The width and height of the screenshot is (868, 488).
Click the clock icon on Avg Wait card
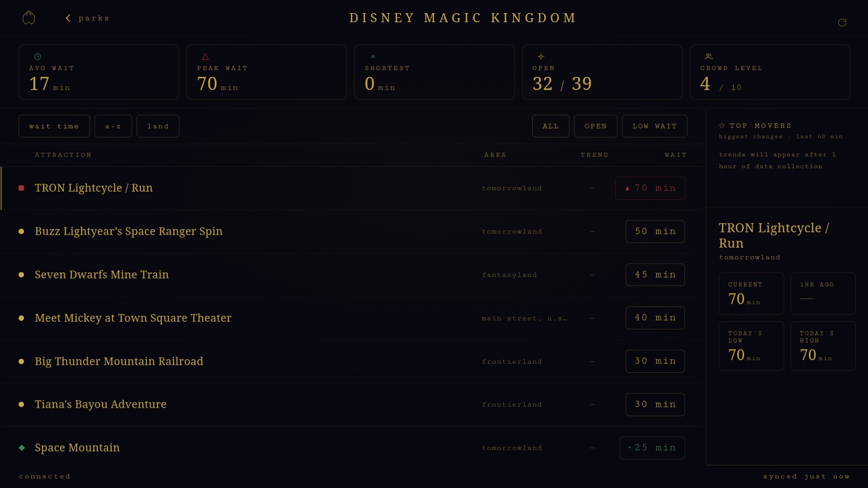tap(38, 57)
